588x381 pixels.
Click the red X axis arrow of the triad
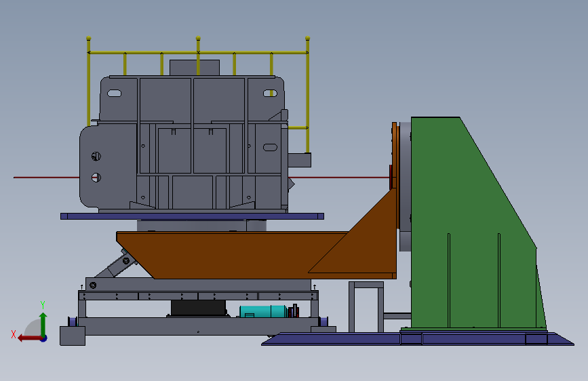(x=30, y=338)
